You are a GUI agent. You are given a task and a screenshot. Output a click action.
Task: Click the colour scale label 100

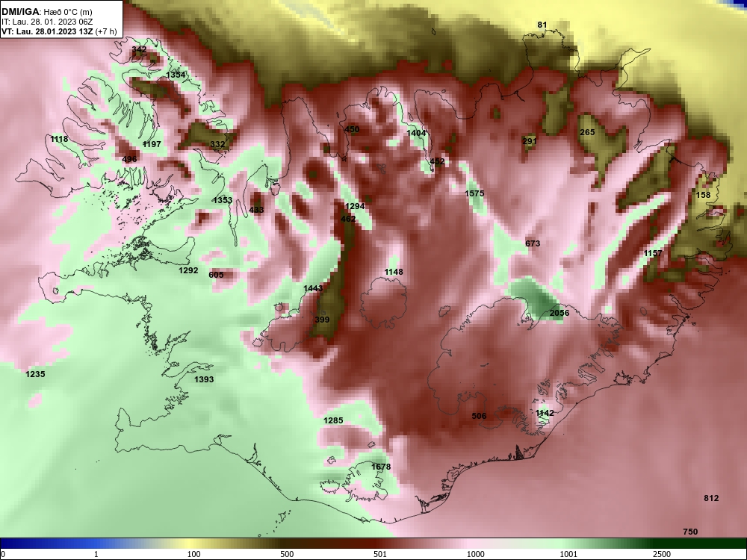194,554
